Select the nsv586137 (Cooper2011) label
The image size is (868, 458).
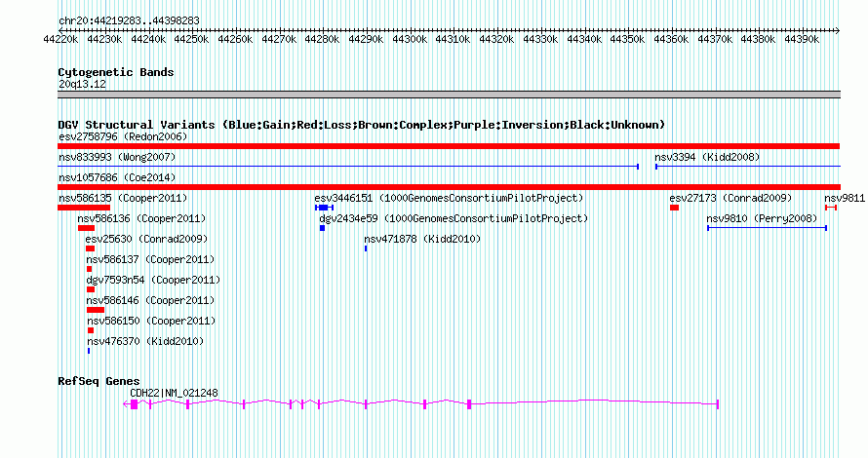pyautogui.click(x=150, y=259)
